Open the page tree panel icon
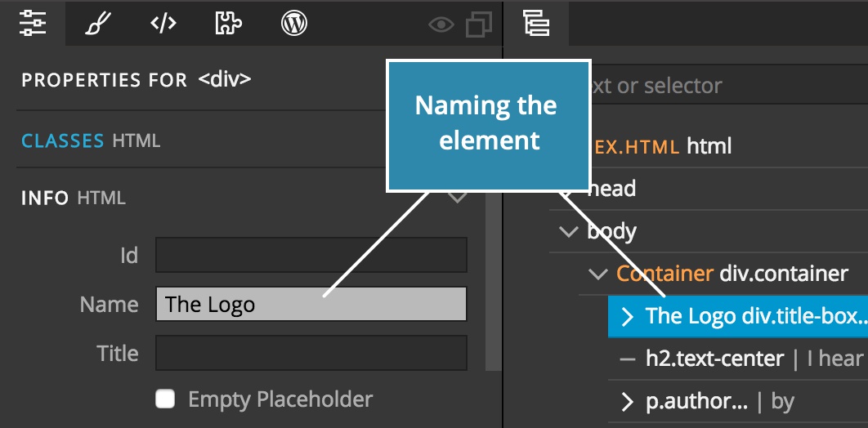This screenshot has height=428, width=868. tap(536, 24)
